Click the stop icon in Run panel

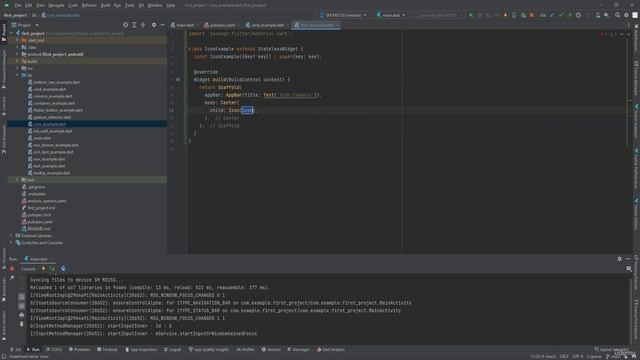[12, 269]
